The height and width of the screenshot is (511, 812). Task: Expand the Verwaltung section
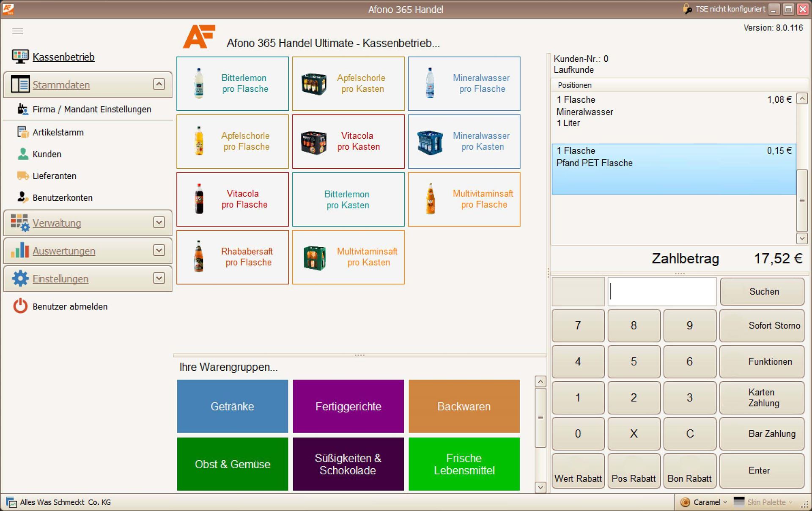(x=159, y=222)
